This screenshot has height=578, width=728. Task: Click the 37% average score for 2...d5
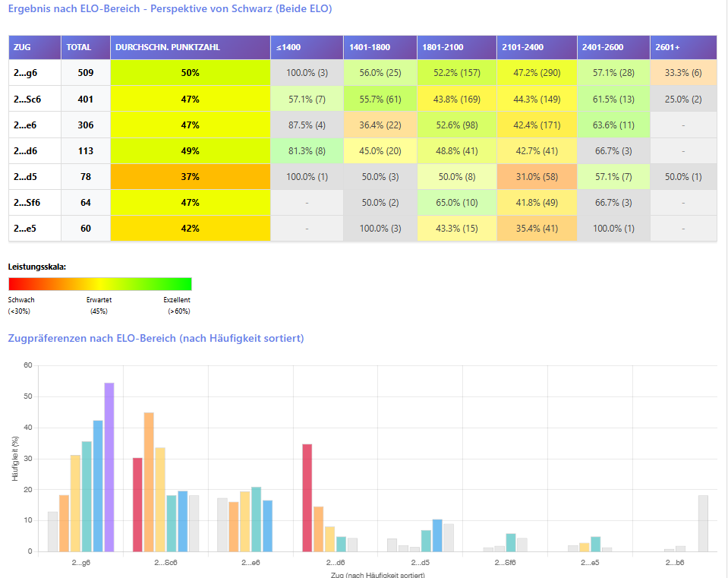[190, 177]
